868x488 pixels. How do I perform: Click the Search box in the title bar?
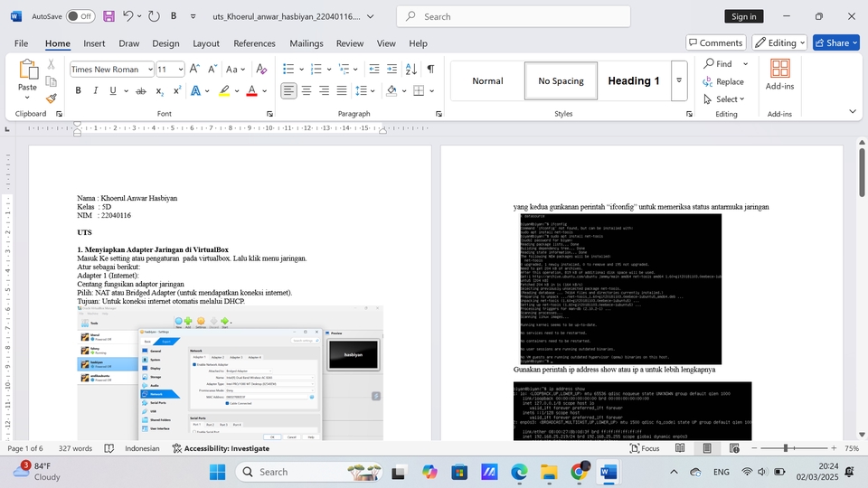[514, 16]
